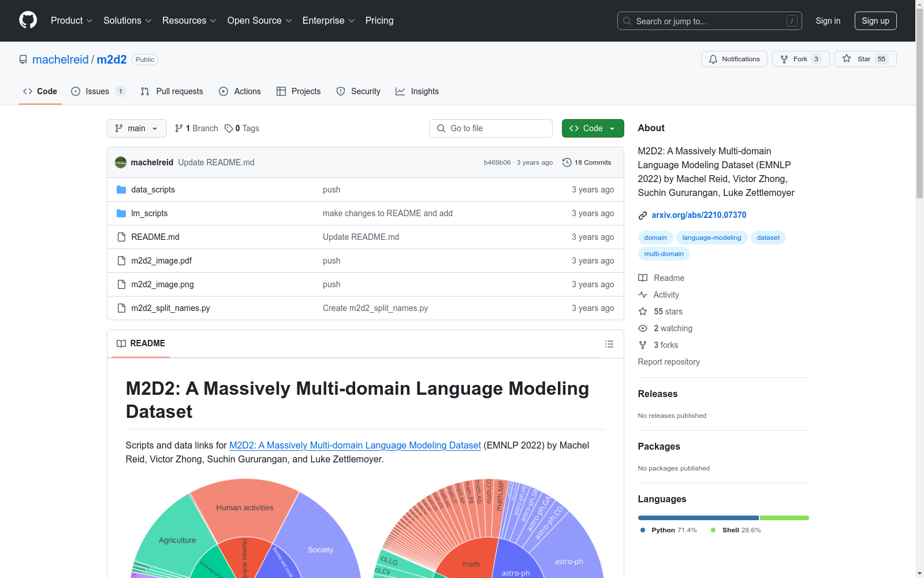Click the repository icon beside machelreid
The width and height of the screenshot is (924, 578).
click(x=23, y=60)
